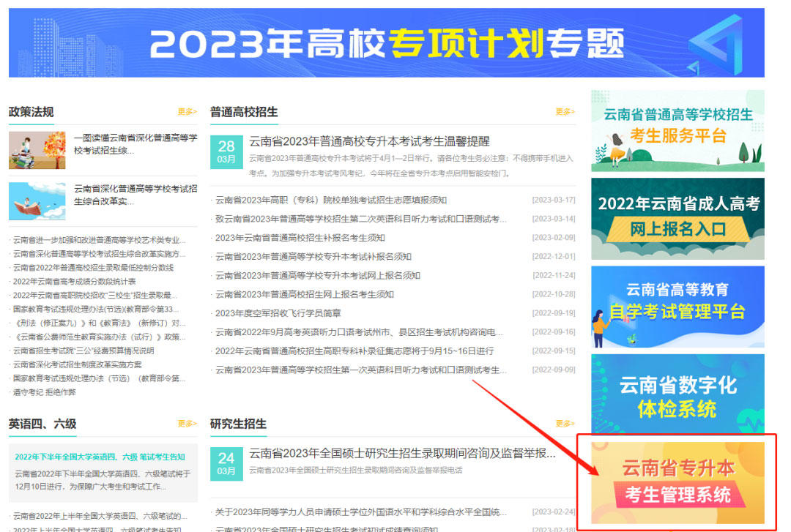Click the autumn tree policy thumbnail image
The image size is (791, 532).
[37, 150]
